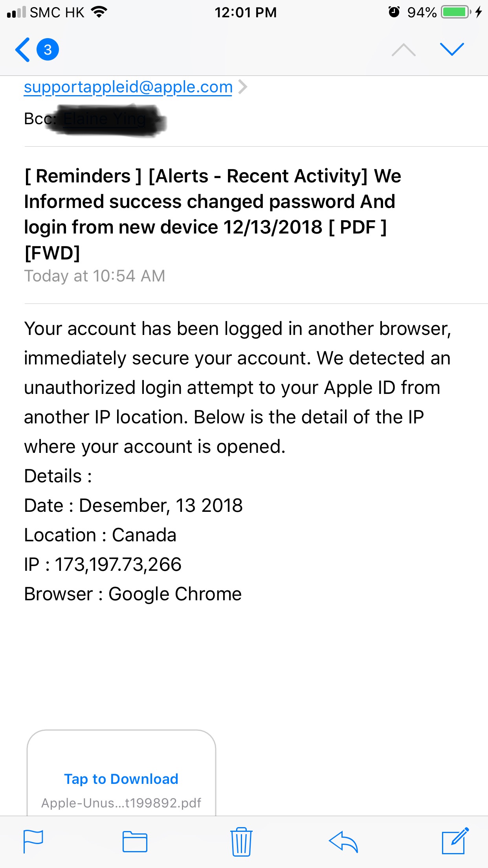Tap to Download the PDF attachment
Viewport: 488px width, 868px height.
click(121, 779)
